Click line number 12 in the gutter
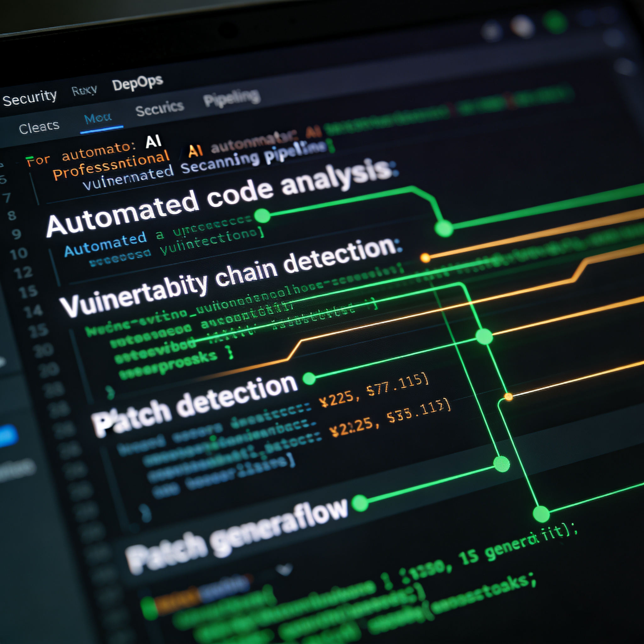644x644 pixels. click(23, 273)
